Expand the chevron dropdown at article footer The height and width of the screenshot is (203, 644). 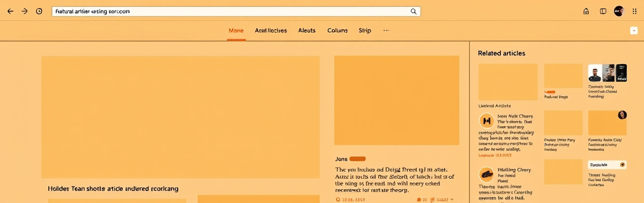coord(452,200)
